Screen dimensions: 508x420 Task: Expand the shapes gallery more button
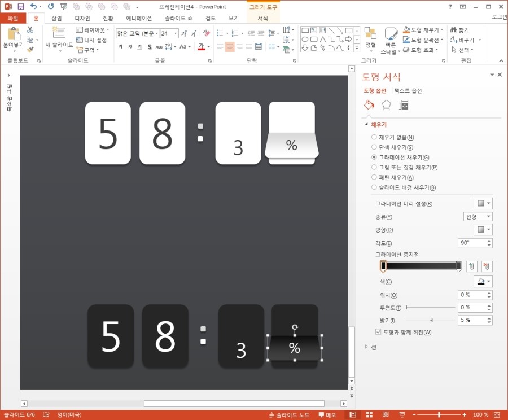click(357, 48)
